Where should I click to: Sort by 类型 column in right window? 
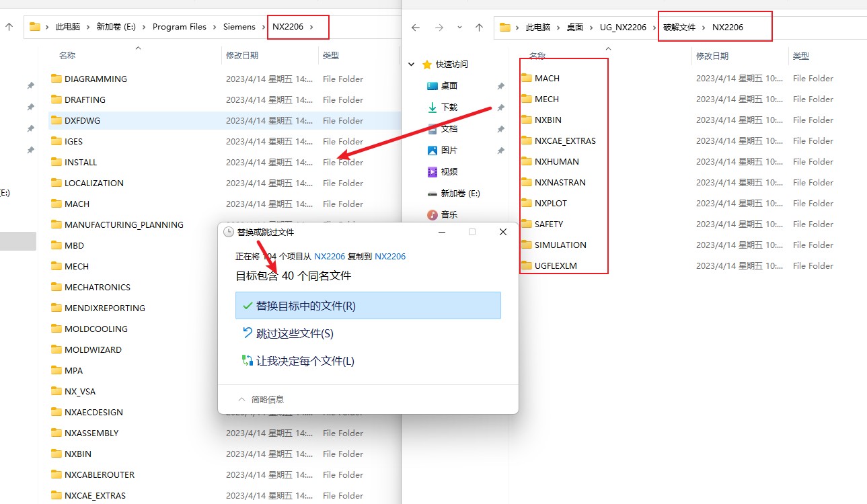(x=801, y=56)
